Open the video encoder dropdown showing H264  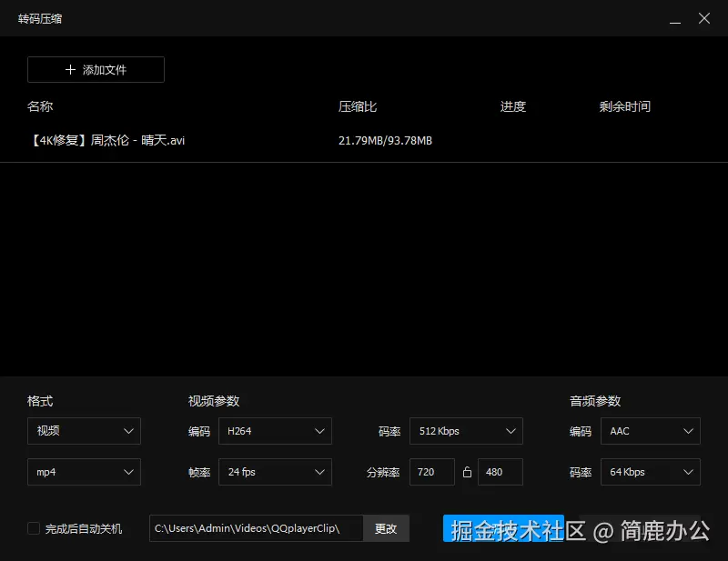tap(275, 431)
